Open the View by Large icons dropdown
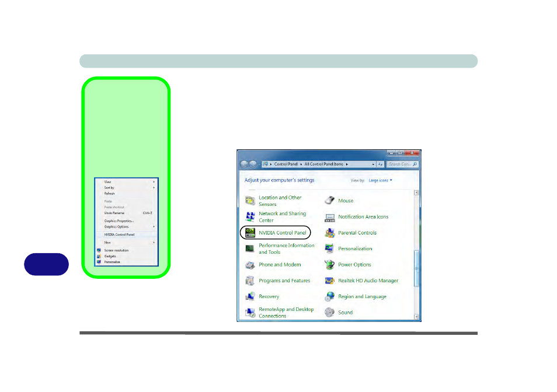This screenshot has width=557, height=392. click(x=381, y=181)
